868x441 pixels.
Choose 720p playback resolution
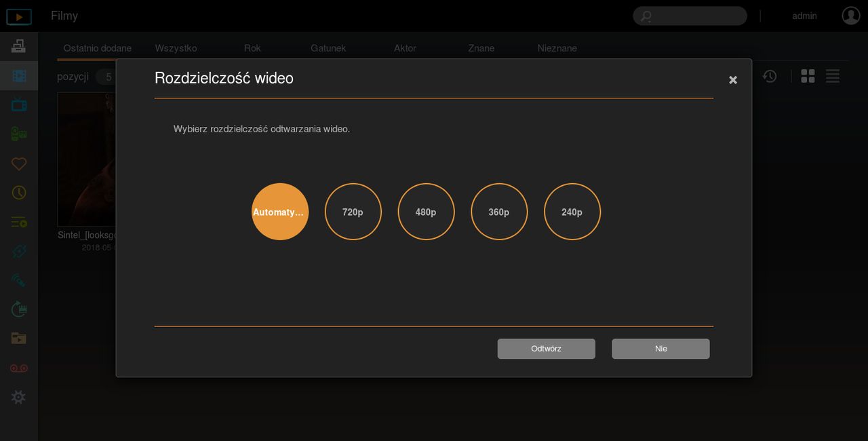coord(353,212)
